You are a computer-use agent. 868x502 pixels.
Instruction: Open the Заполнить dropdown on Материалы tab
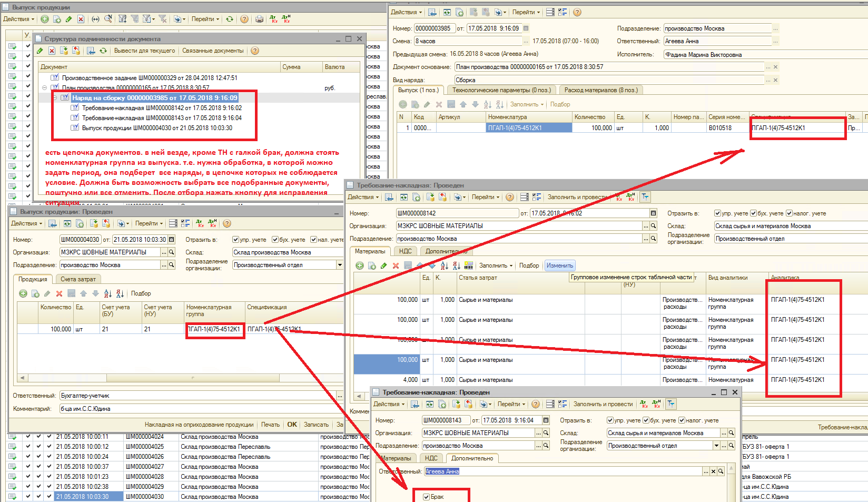(x=496, y=265)
